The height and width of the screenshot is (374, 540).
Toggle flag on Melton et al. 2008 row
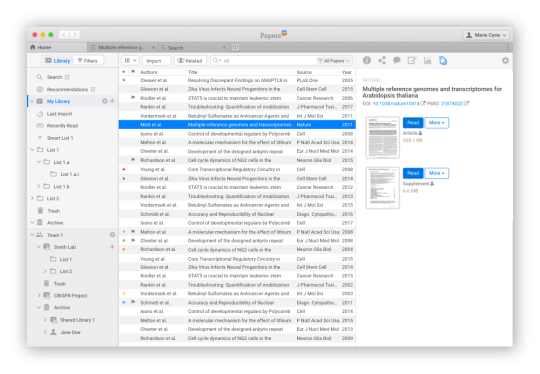(133, 231)
